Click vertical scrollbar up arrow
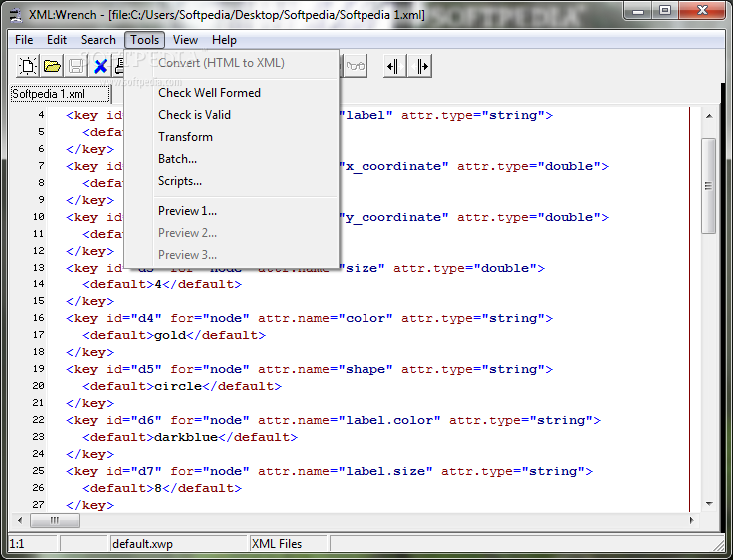733x560 pixels. point(709,116)
